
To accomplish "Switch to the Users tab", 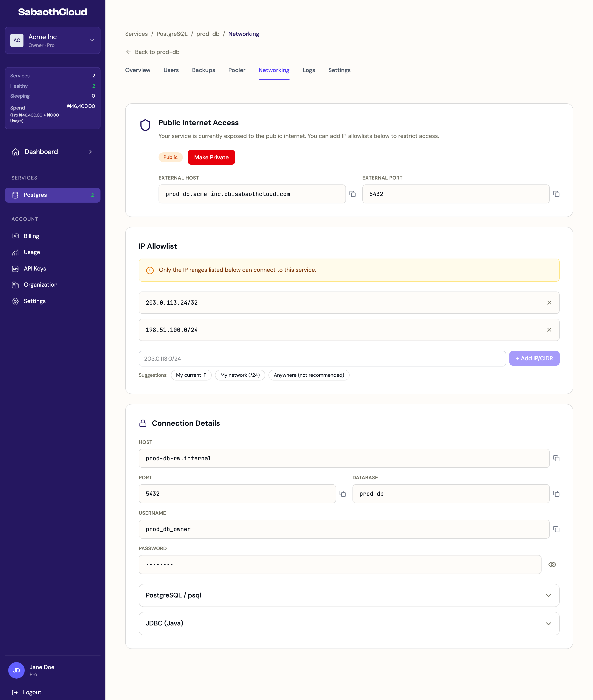I will [x=171, y=70].
